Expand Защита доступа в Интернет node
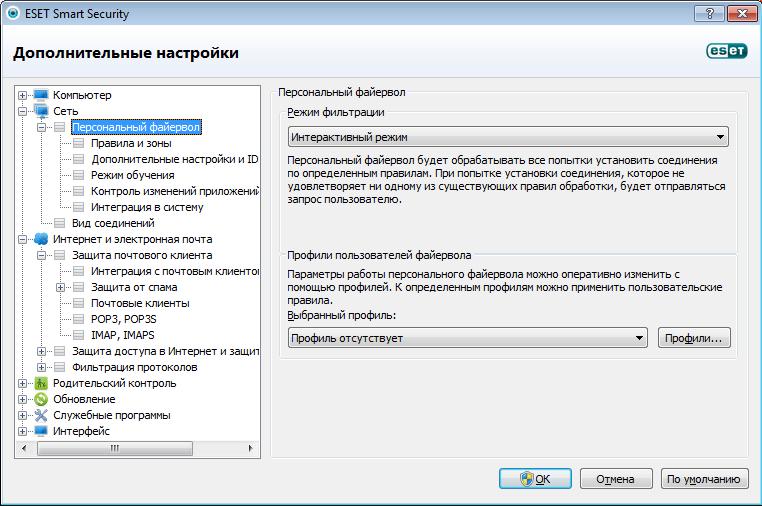Image resolution: width=762 pixels, height=506 pixels. click(42, 351)
